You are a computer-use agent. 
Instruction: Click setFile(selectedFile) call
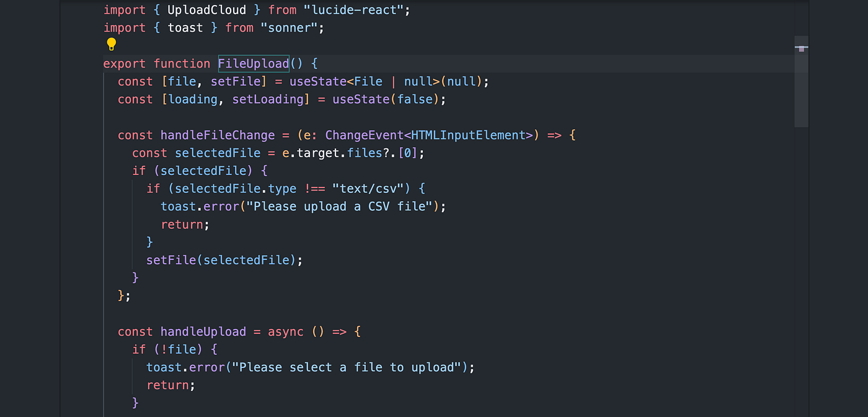(221, 260)
